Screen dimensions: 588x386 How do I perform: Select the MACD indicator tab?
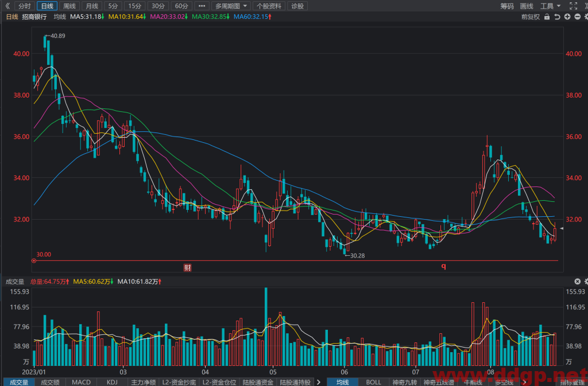point(81,382)
